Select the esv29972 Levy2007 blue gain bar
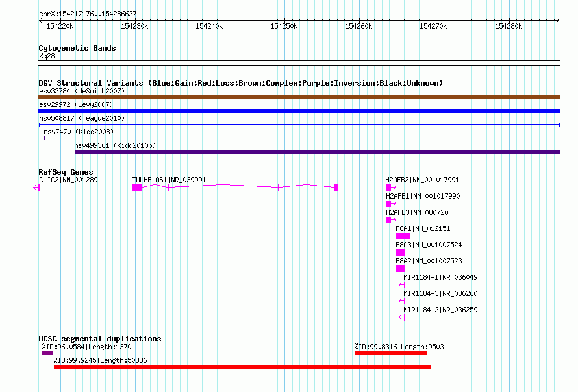The width and height of the screenshot is (578, 392). click(x=299, y=111)
